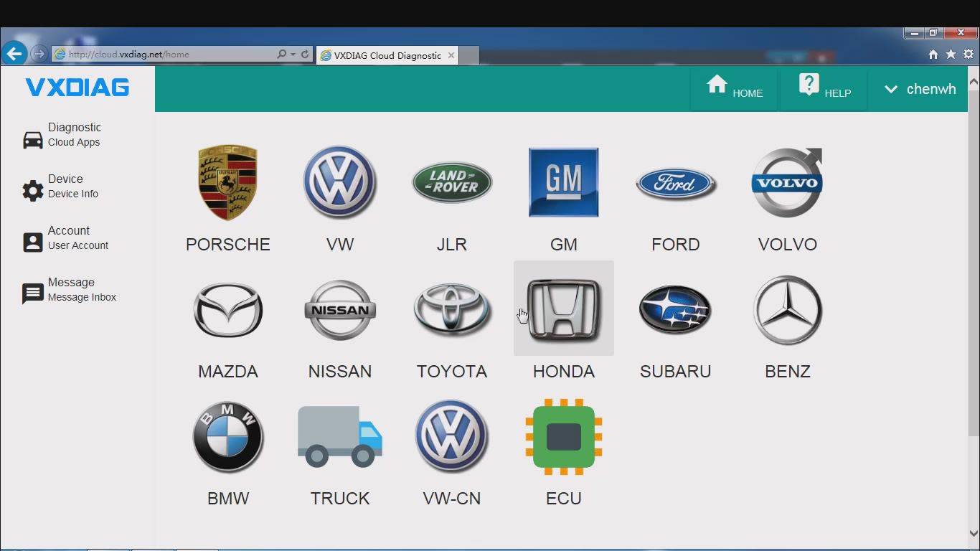
Task: Switch to the VXDIAG Cloud Diagnostic tab
Action: 387,55
